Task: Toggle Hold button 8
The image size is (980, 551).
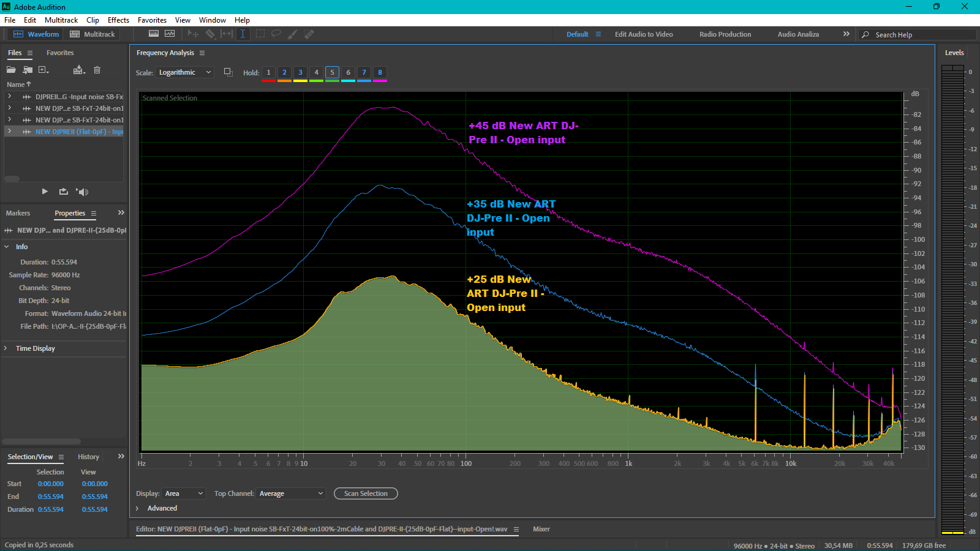Action: click(380, 73)
